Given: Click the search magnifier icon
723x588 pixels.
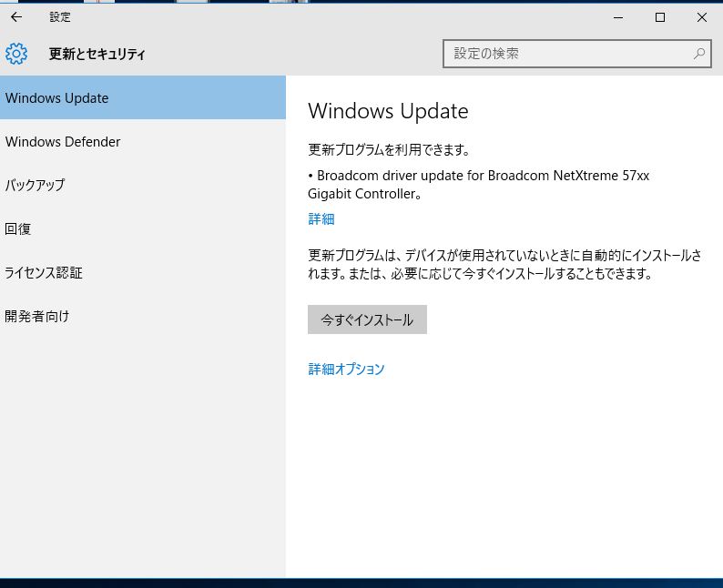Looking at the screenshot, I should tap(699, 54).
